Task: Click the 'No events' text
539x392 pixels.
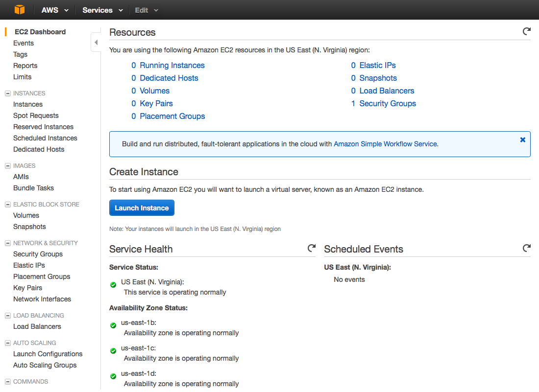Action: (x=349, y=280)
